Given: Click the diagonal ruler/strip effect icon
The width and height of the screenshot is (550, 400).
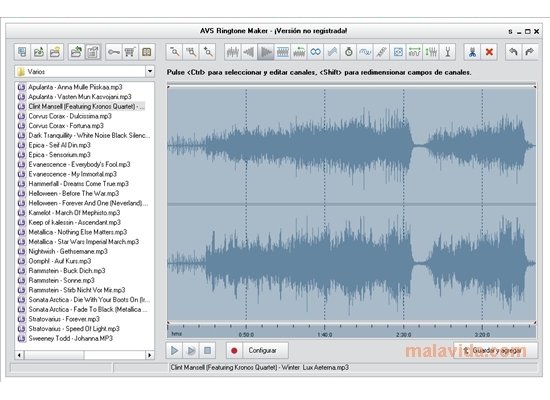Looking at the screenshot, I should tap(381, 52).
